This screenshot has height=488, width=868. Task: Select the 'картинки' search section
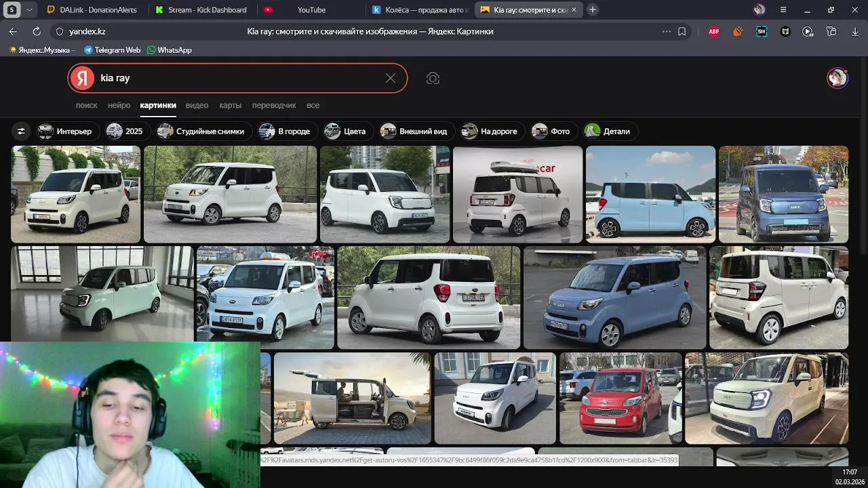[x=158, y=105]
